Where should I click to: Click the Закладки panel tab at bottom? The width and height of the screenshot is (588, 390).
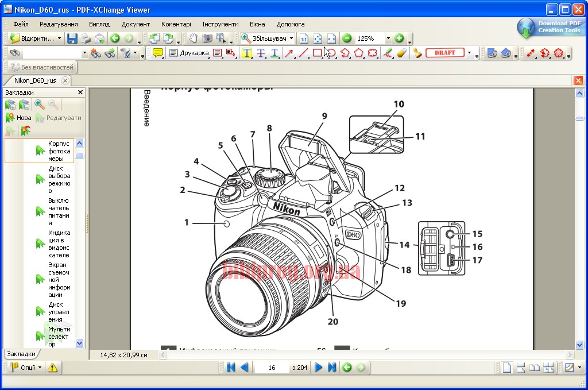point(21,354)
